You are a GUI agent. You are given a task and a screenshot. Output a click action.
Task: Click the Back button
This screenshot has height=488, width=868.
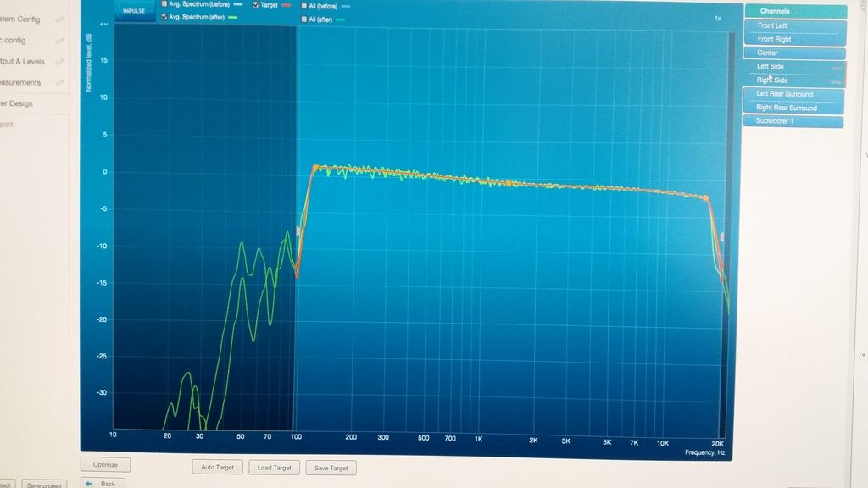point(103,484)
